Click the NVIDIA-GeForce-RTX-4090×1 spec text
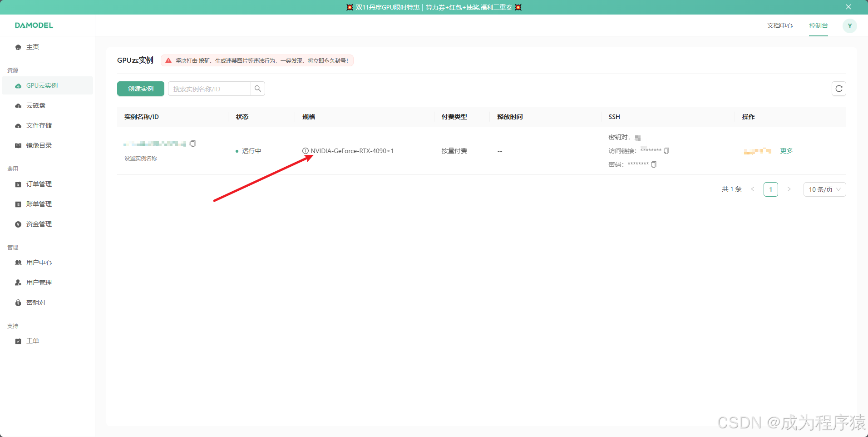 (x=352, y=151)
